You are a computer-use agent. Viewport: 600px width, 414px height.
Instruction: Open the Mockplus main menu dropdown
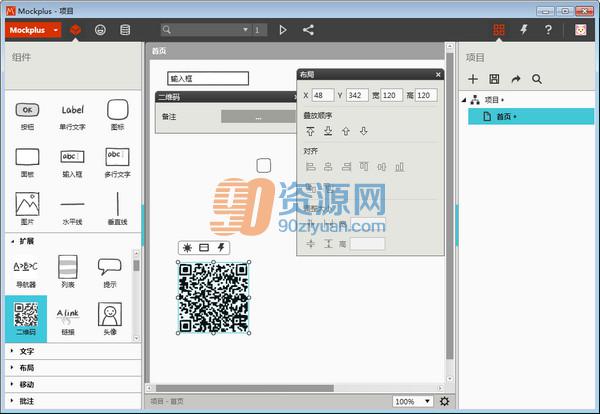33,30
